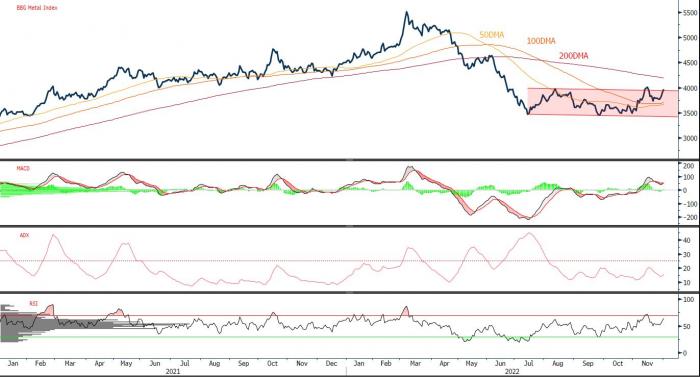Click the MACD panel label
This screenshot has width=700, height=377.
(x=23, y=168)
